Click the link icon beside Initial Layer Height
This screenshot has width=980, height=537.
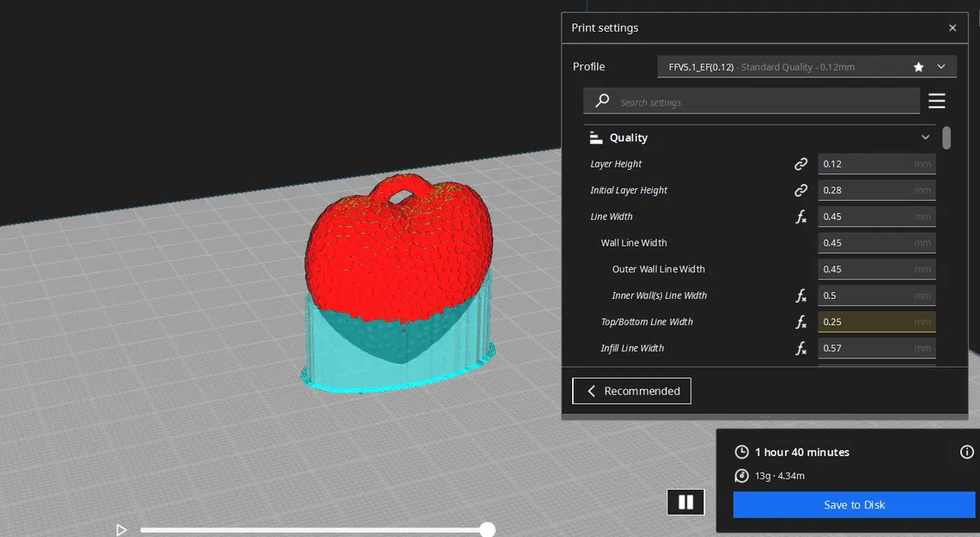point(800,190)
